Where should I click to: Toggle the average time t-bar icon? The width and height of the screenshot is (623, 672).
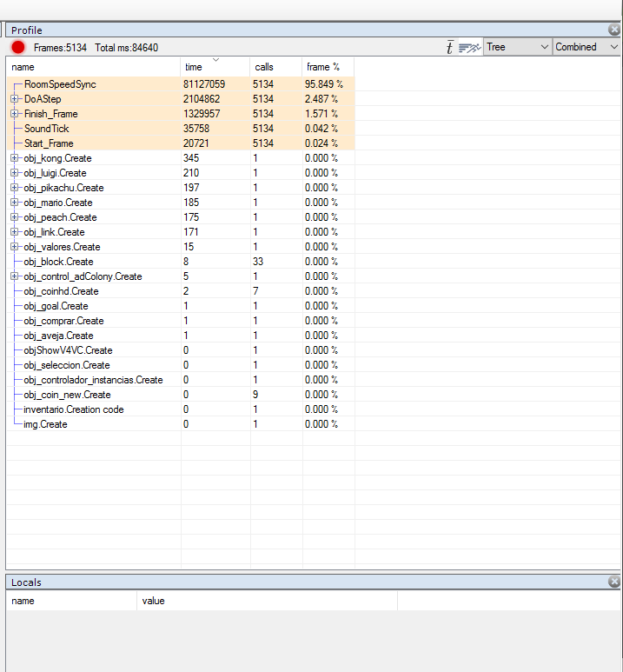tap(449, 47)
